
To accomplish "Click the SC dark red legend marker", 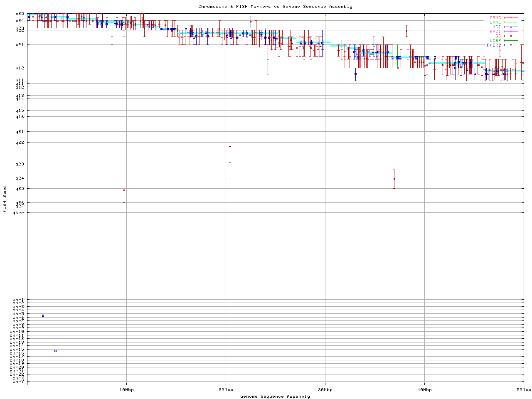I will tap(511, 36).
